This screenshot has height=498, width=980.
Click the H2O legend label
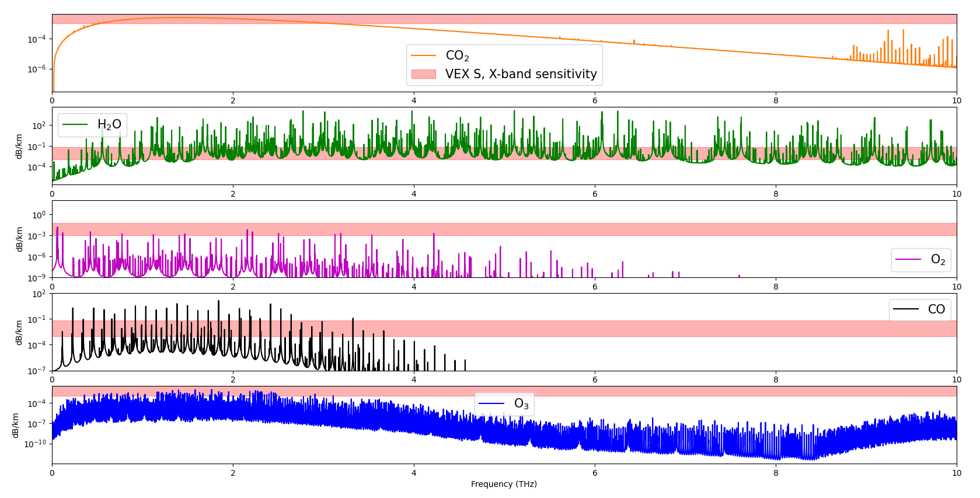click(109, 125)
